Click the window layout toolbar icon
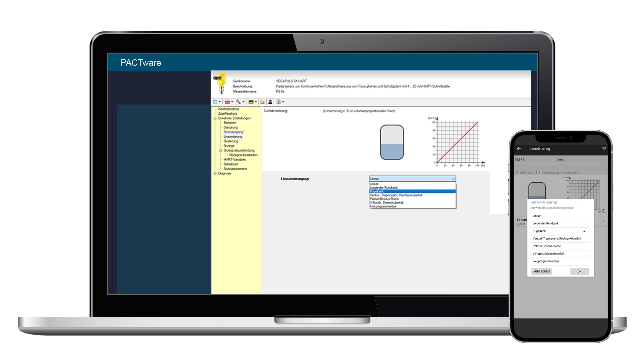The width and height of the screenshot is (644, 362). point(215,102)
